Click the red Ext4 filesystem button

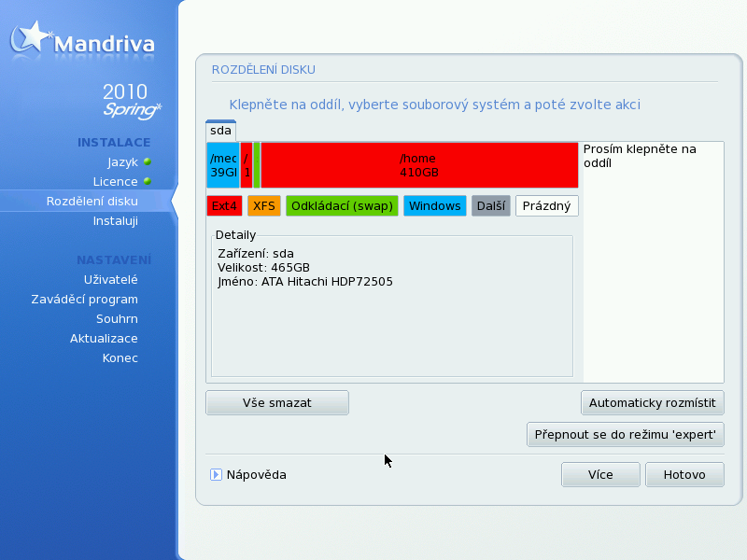[224, 206]
